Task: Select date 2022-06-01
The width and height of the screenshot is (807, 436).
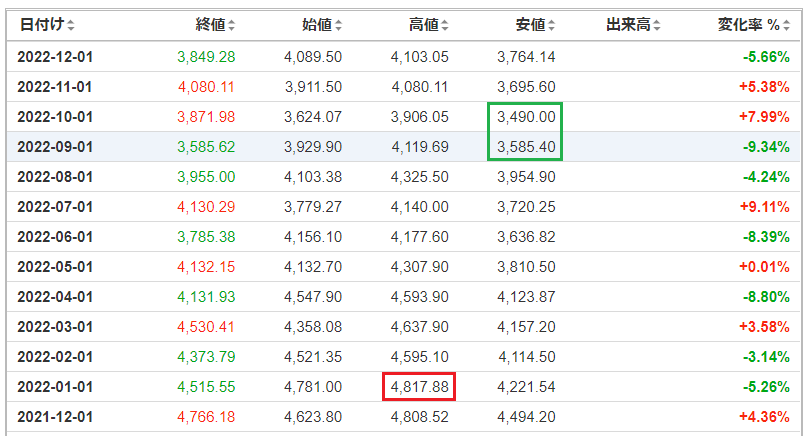Action: click(55, 237)
